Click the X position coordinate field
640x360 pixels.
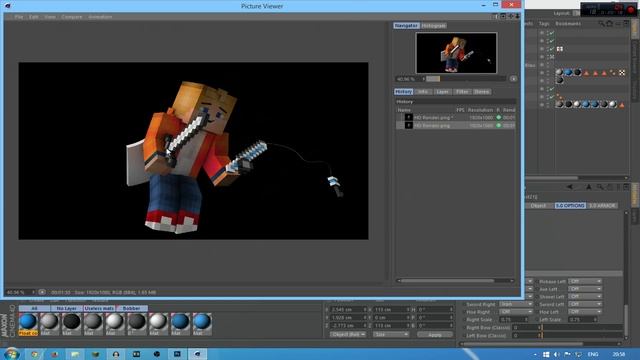[348, 310]
